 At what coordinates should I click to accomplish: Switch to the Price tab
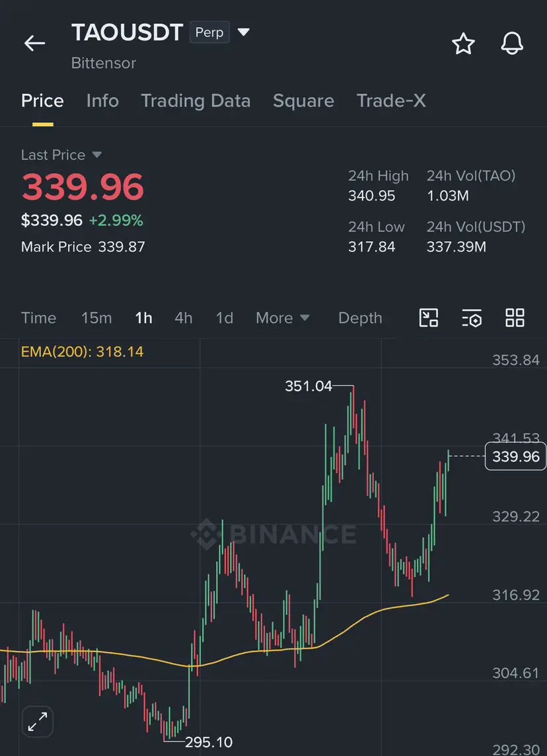[x=42, y=100]
